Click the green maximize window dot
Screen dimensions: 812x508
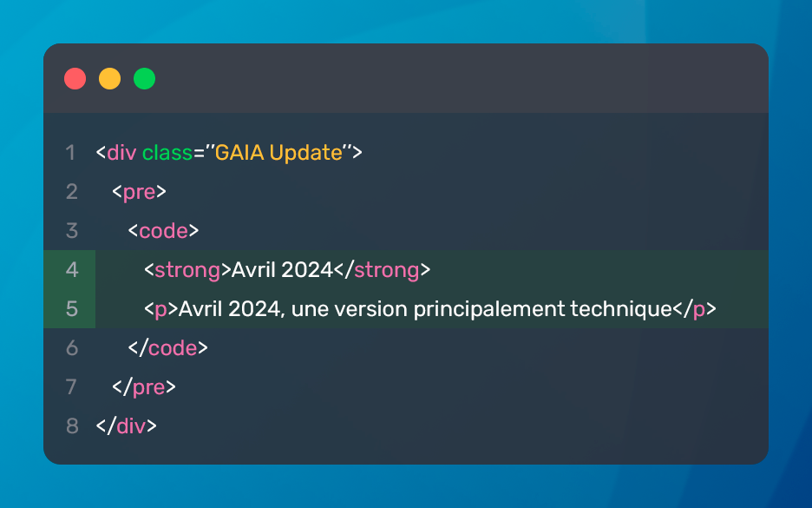(145, 79)
